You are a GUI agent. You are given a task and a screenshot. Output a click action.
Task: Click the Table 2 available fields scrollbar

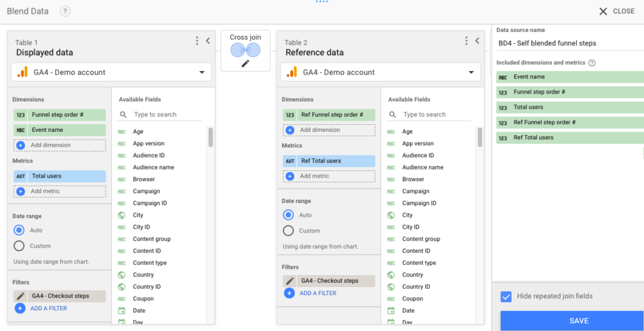pyautogui.click(x=480, y=137)
